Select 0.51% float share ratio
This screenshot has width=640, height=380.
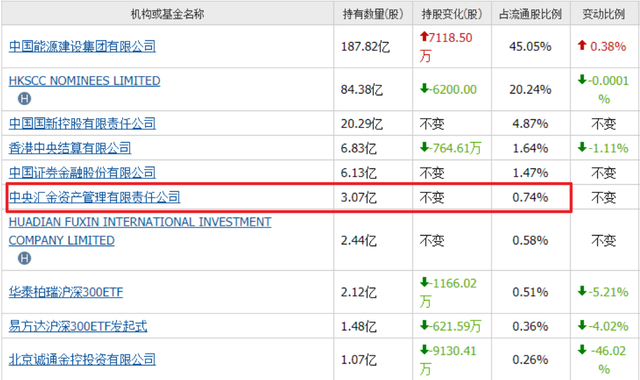tap(530, 292)
